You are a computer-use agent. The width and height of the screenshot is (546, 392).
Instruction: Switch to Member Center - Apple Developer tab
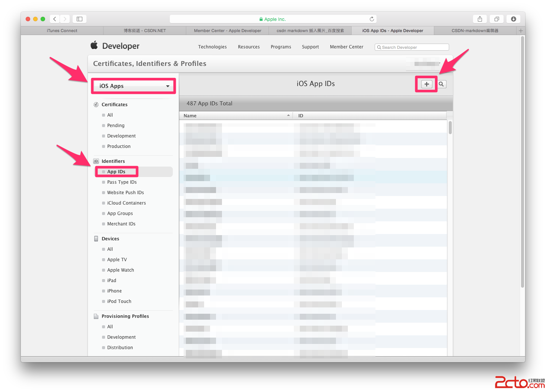tap(227, 31)
